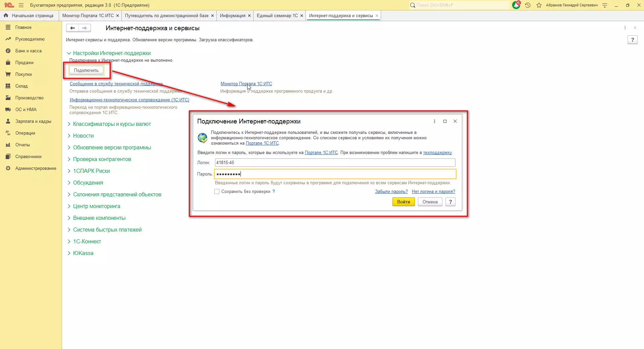This screenshot has height=349, width=644.
Task: Open the Монитор Портала 1С:ИТС link on page
Action: (246, 84)
